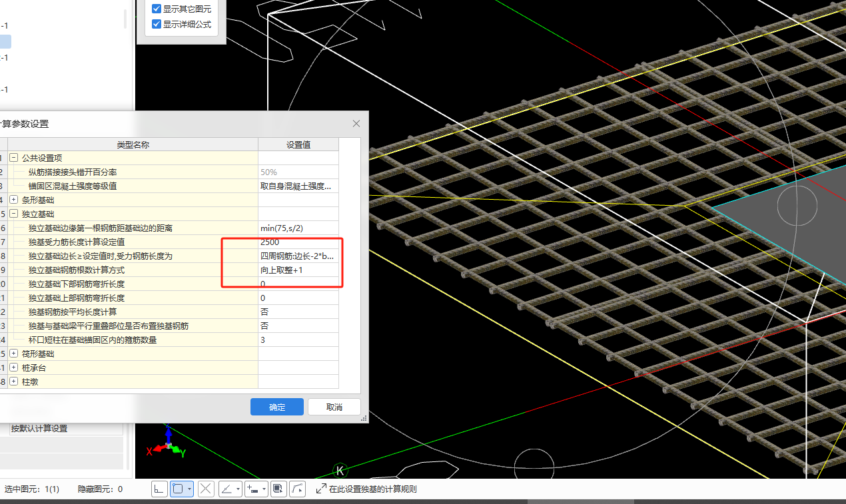Click the 确定 button
This screenshot has width=846, height=504.
[277, 407]
